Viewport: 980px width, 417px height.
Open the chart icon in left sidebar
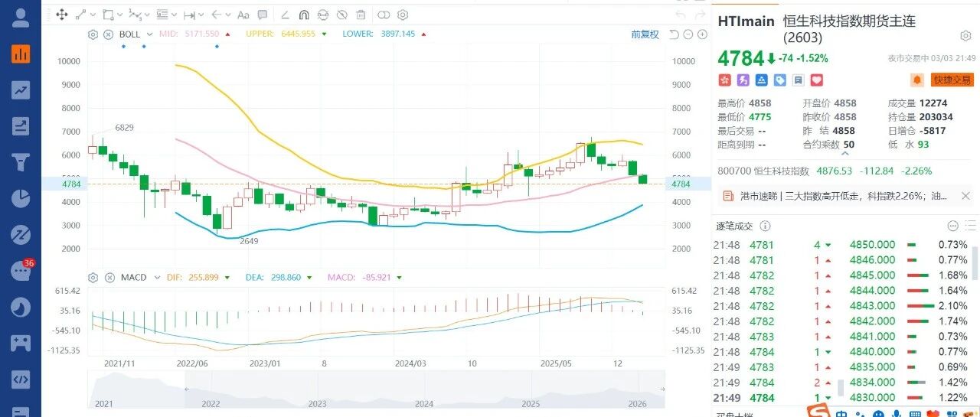tap(21, 53)
